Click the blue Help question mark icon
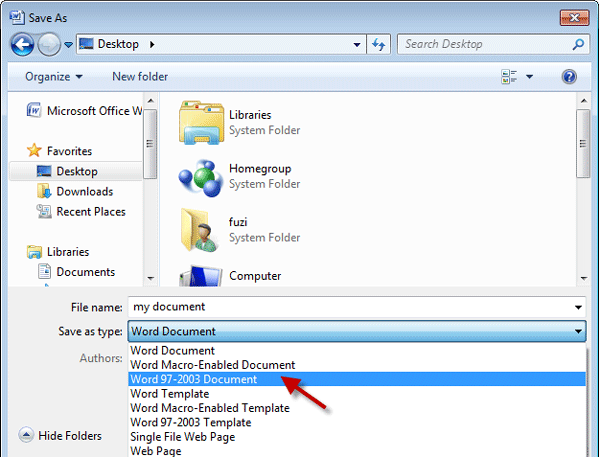Viewport: 600px width, 457px height. 569,77
